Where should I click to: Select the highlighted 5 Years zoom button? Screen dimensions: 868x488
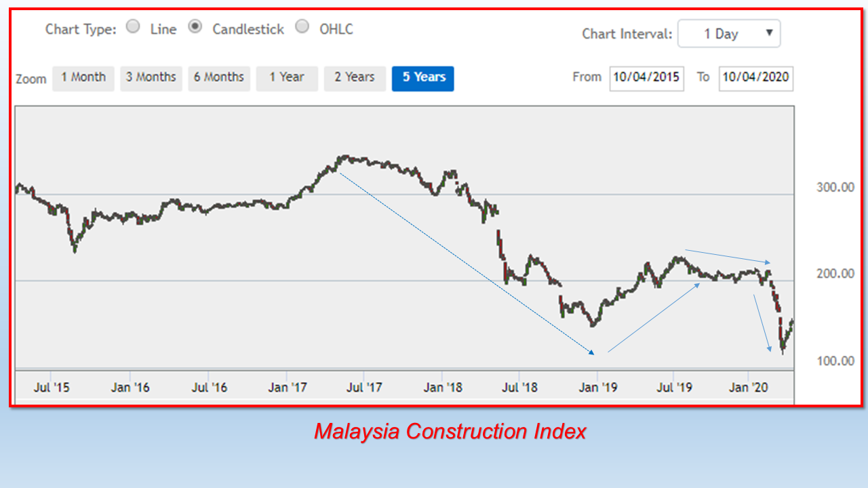click(x=422, y=78)
